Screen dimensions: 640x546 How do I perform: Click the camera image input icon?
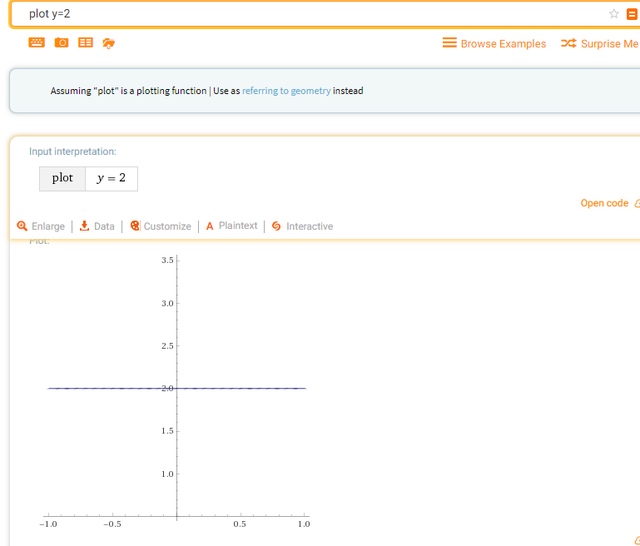point(61,42)
